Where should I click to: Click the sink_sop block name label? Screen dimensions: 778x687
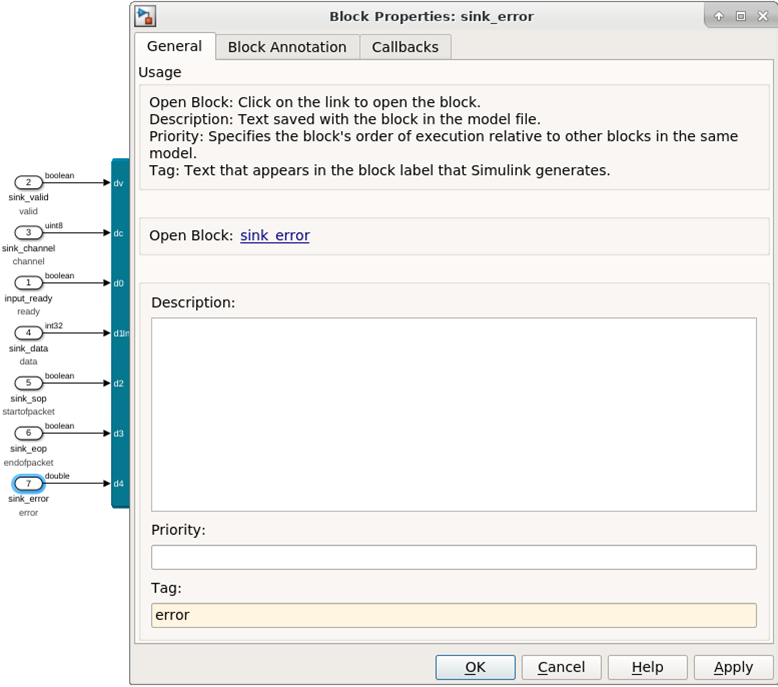(x=28, y=398)
